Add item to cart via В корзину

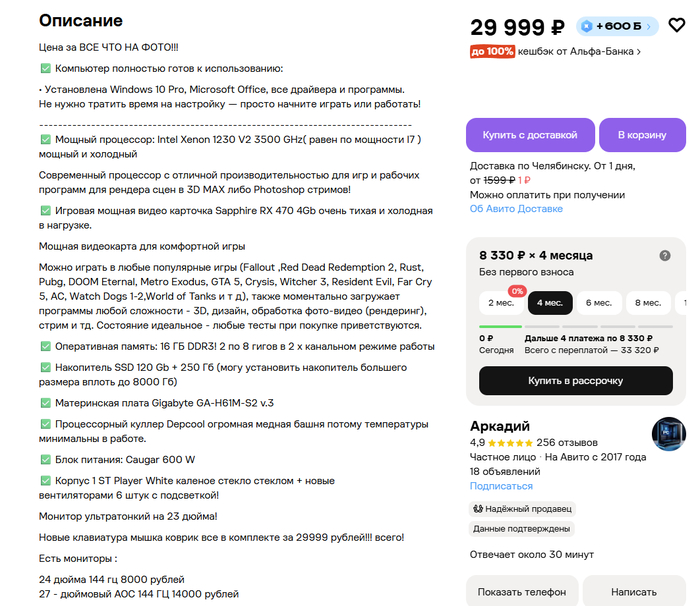click(x=642, y=135)
